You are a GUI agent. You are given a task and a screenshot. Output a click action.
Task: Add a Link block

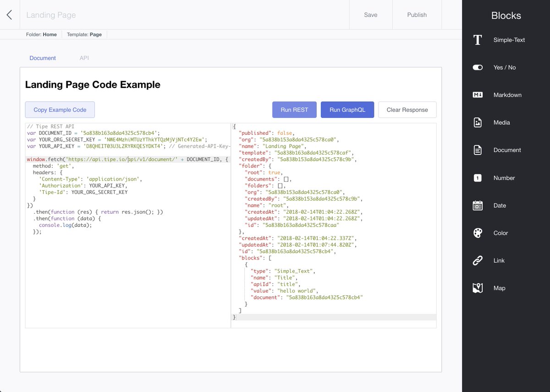tap(499, 260)
